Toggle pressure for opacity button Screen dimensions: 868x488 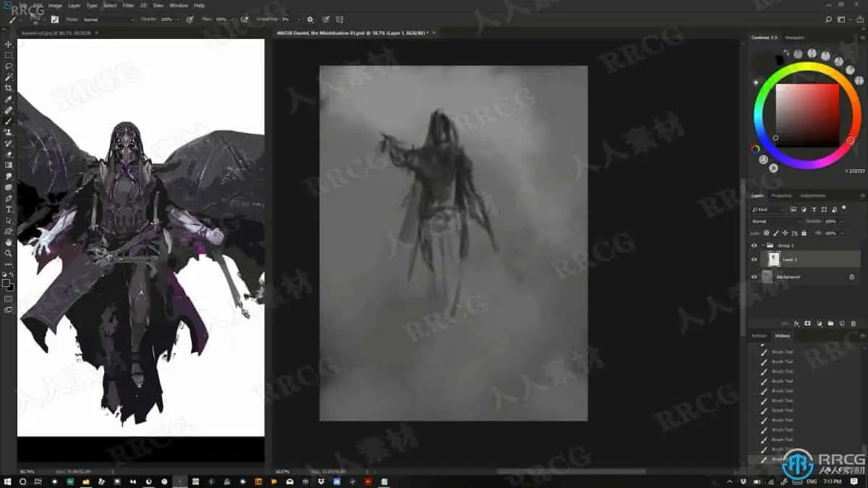pyautogui.click(x=190, y=20)
